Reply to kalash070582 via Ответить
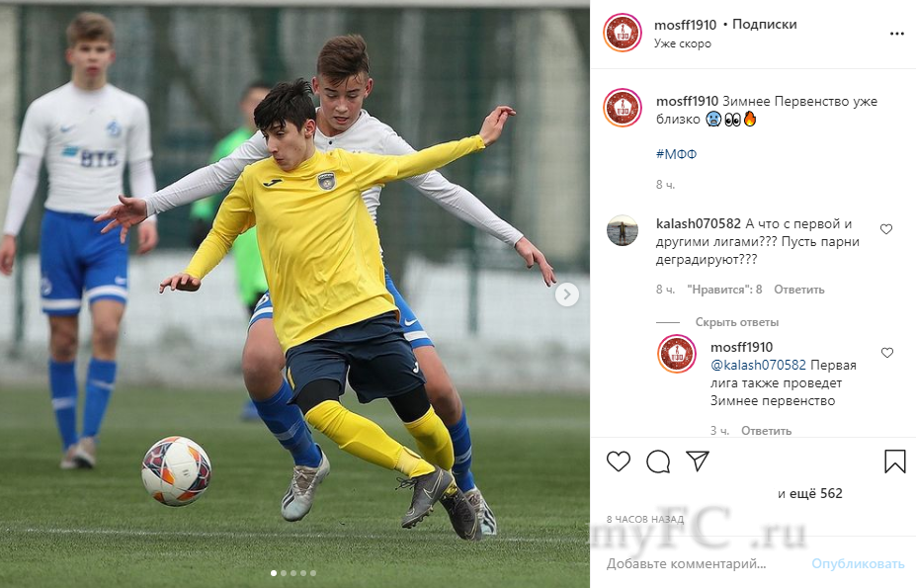Viewport: 916px width, 588px height. point(799,290)
